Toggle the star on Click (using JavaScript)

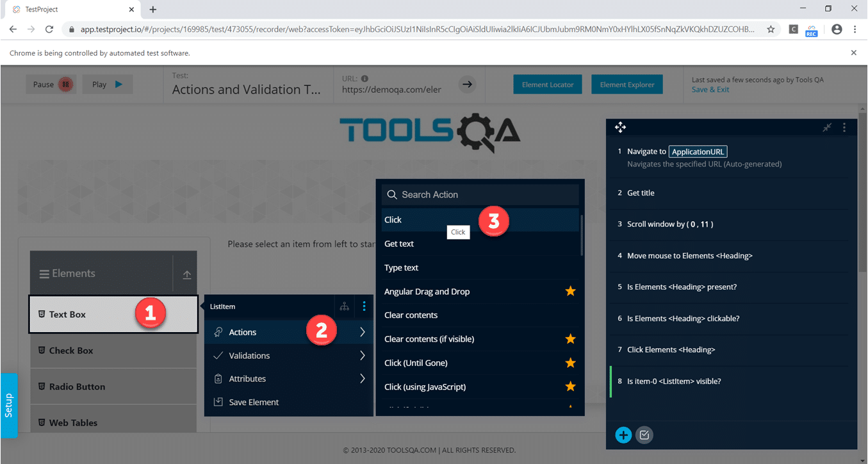pyautogui.click(x=570, y=386)
